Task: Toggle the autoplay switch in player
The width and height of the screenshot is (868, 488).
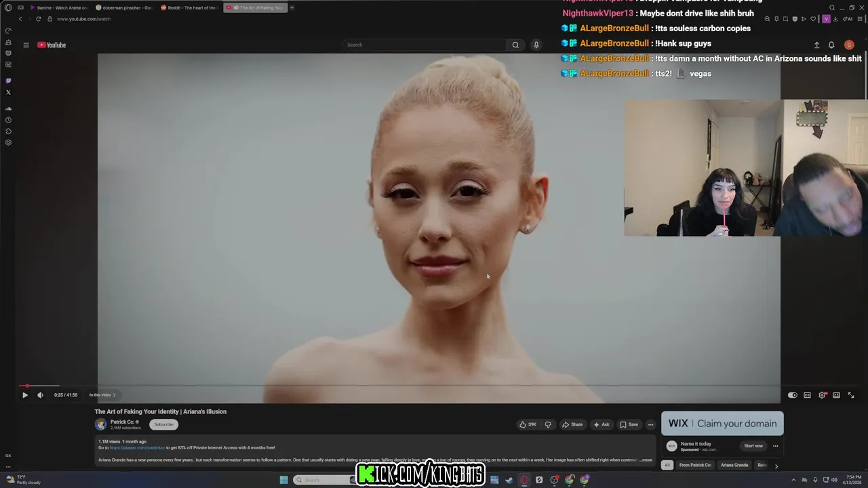Action: (x=793, y=395)
